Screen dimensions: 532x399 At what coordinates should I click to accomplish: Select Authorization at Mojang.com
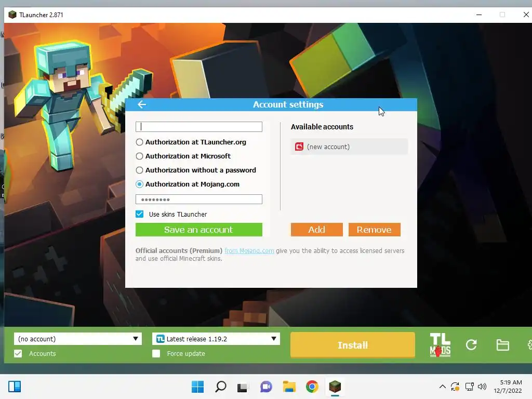[x=139, y=184]
